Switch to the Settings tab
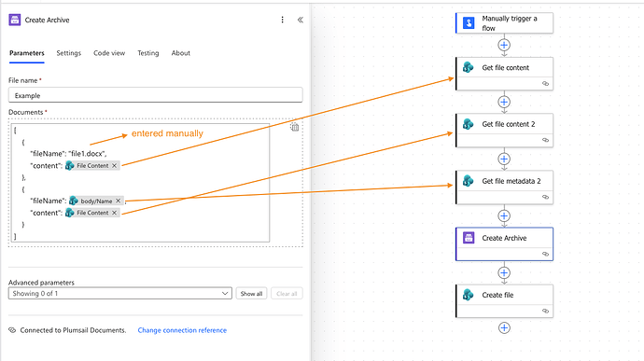 coord(68,53)
